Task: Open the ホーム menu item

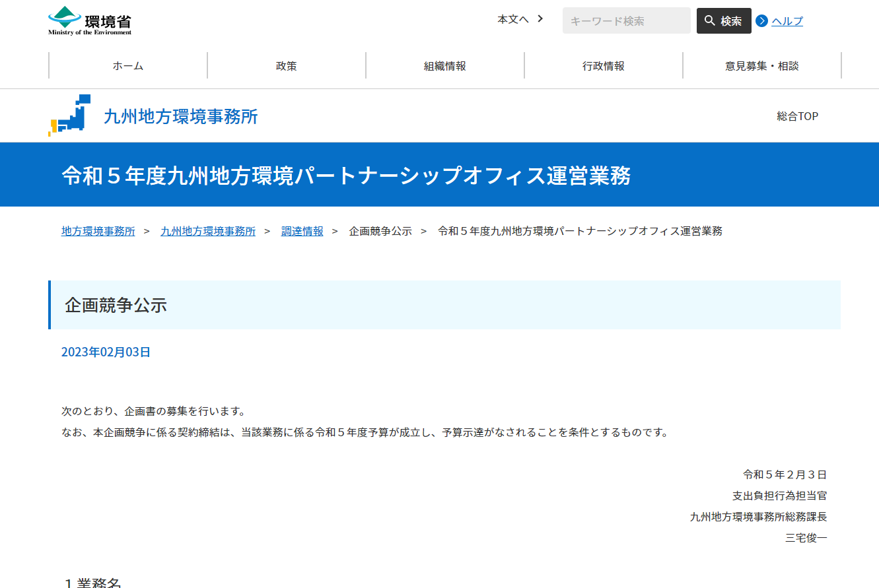Action: pos(128,66)
